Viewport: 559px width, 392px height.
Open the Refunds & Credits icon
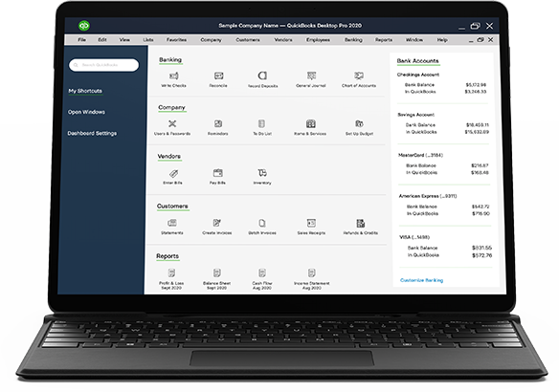point(361,223)
